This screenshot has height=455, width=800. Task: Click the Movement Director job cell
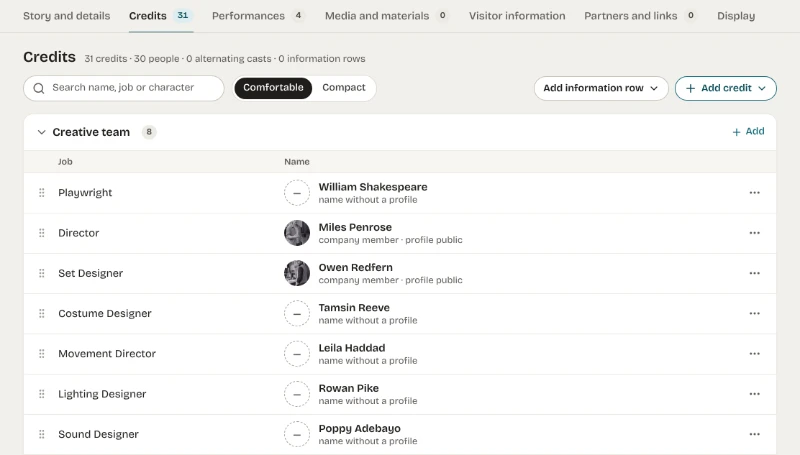tap(107, 354)
